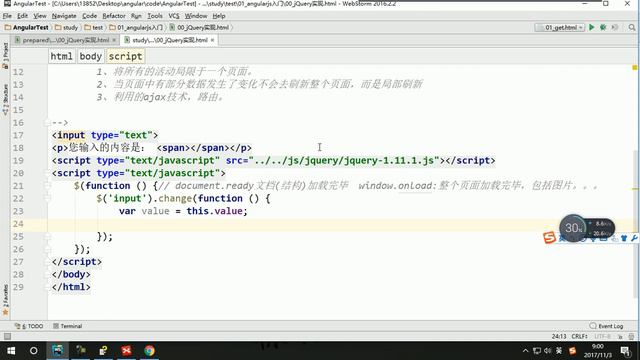Click the 24:13 cursor position indicator
Image resolution: width=640 pixels, height=360 pixels.
(559, 336)
